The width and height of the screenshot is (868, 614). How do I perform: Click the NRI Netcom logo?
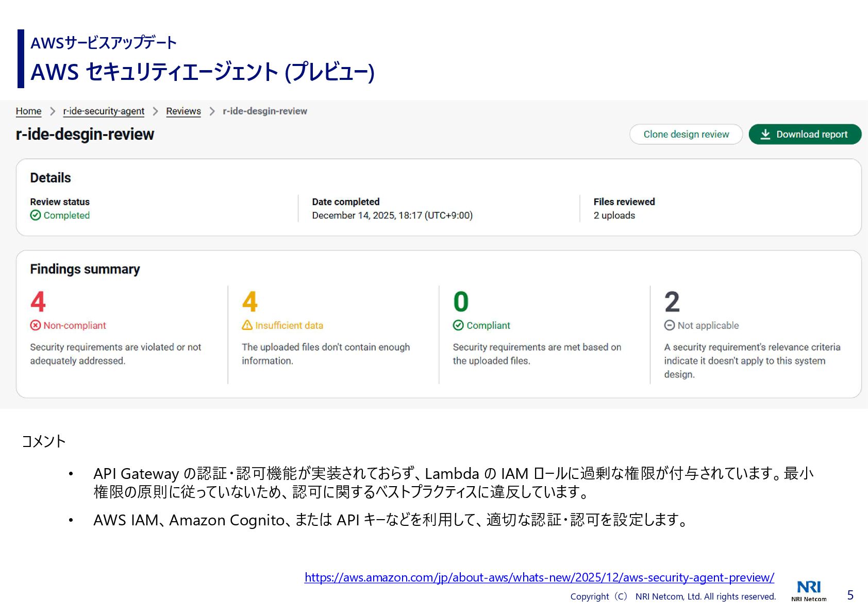[809, 590]
